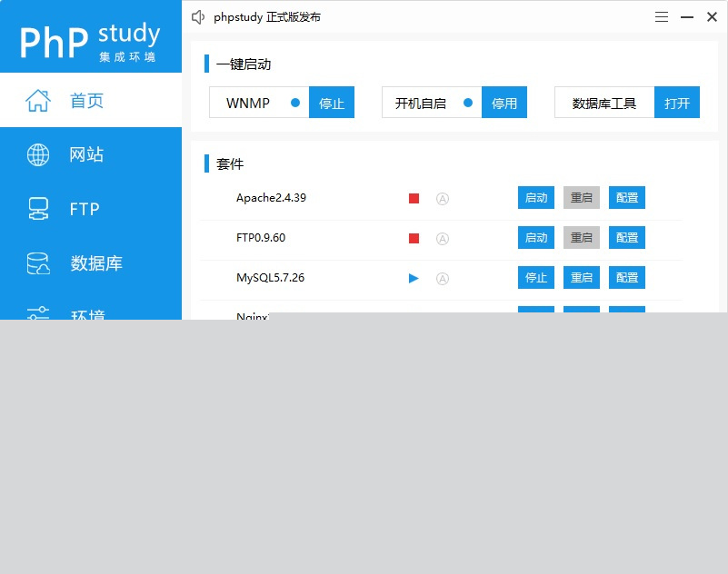Restart MySQL5.7.26 with 重启
Viewport: 728px width, 574px height.
pos(582,278)
